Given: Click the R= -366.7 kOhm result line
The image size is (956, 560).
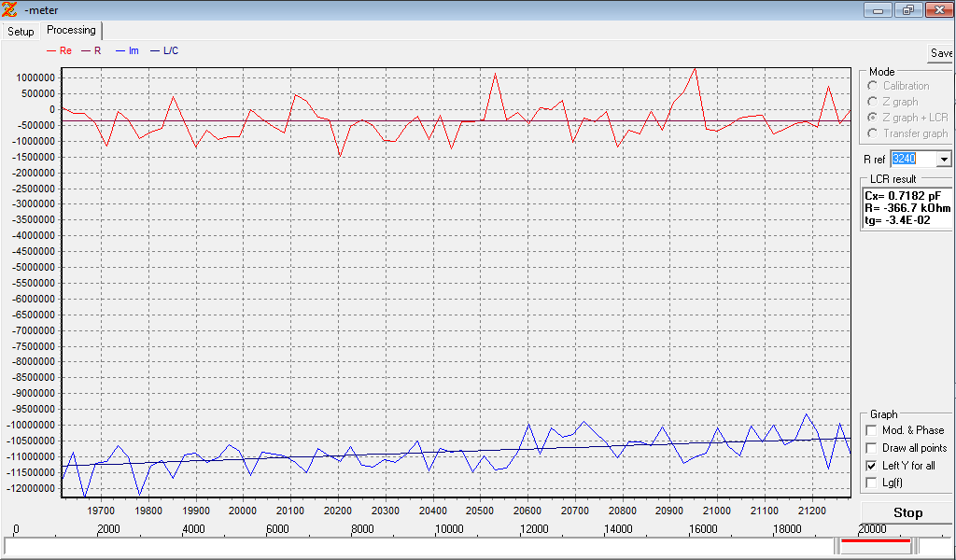Looking at the screenshot, I should (x=907, y=208).
